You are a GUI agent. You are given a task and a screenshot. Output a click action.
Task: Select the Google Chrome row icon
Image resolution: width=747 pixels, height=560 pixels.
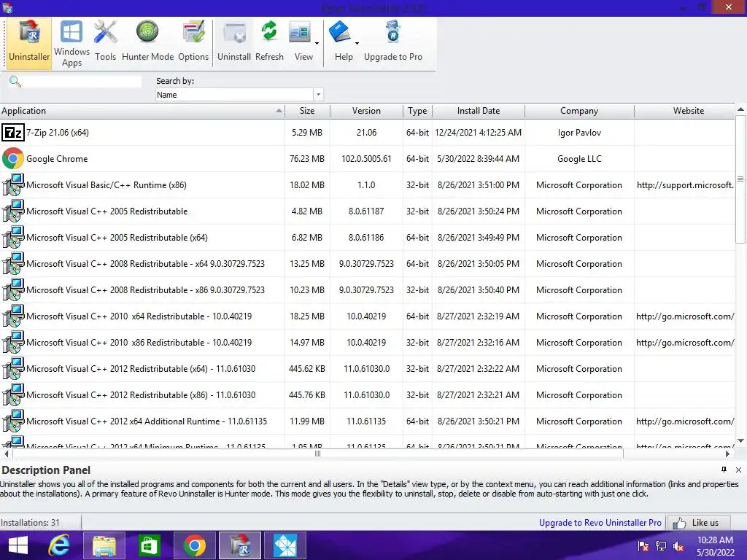(13, 158)
